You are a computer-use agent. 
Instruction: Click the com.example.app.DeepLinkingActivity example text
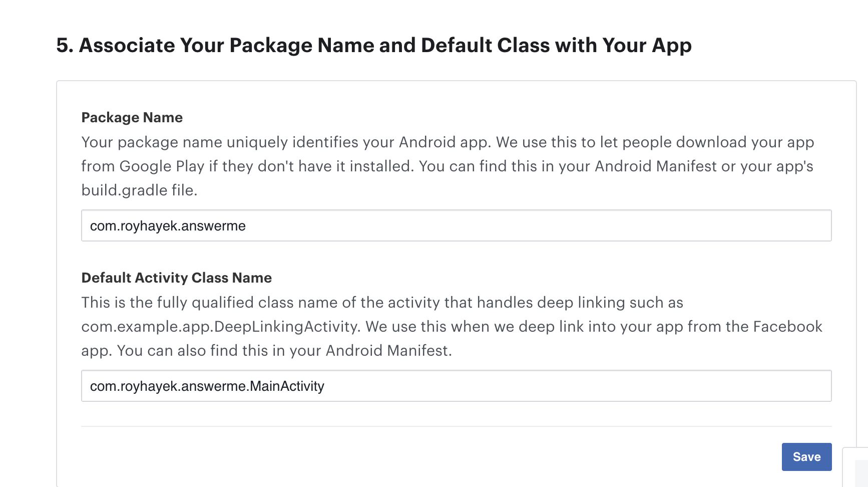220,327
